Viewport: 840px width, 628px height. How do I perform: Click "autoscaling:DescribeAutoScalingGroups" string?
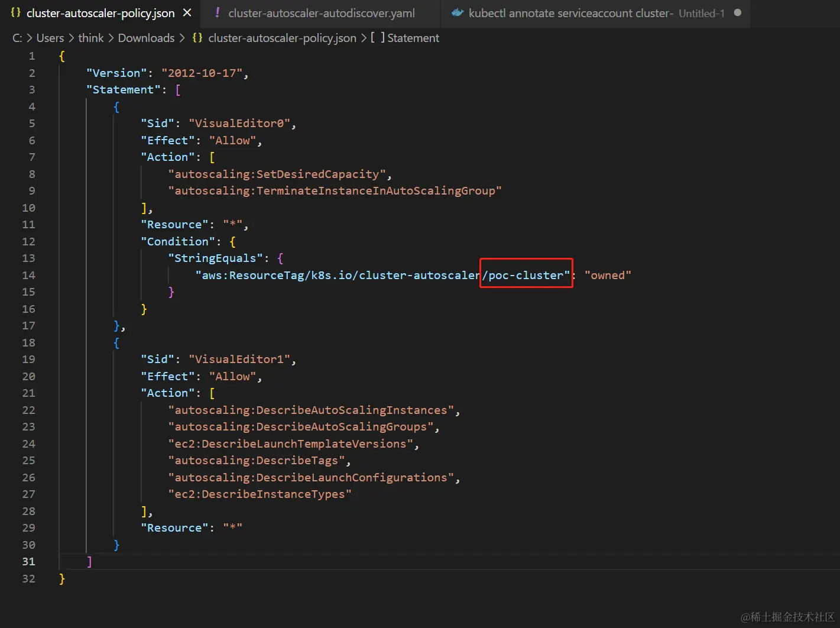[301, 427]
